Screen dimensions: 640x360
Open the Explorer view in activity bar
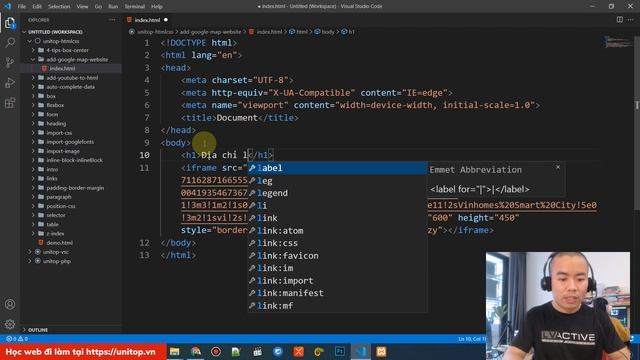[x=10, y=23]
